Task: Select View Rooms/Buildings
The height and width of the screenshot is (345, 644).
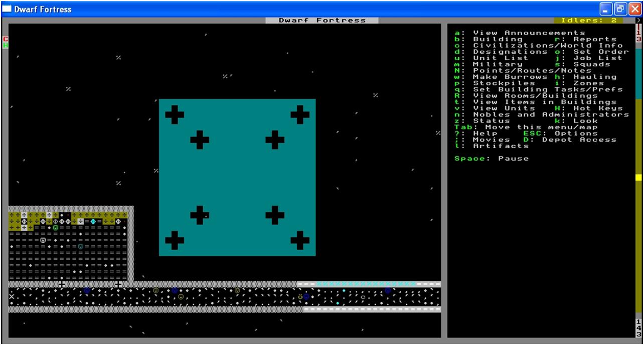Action: tap(526, 96)
